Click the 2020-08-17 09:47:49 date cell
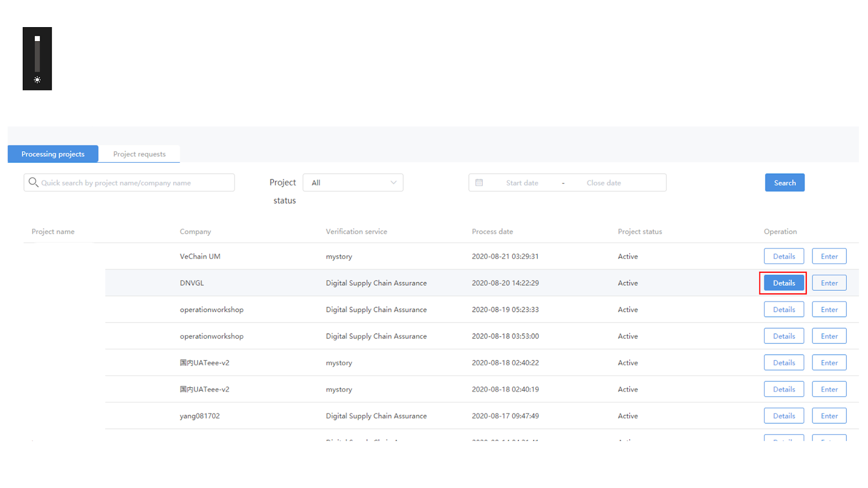 [505, 416]
